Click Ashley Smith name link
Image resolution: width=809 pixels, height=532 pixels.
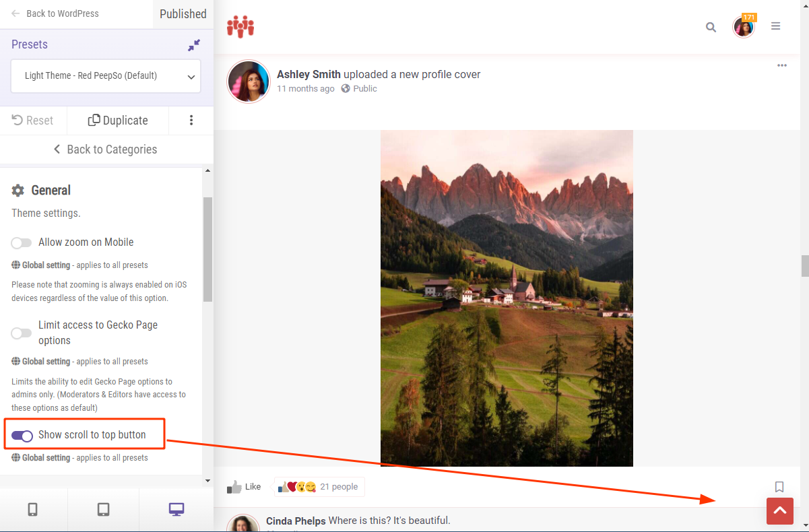click(x=309, y=75)
